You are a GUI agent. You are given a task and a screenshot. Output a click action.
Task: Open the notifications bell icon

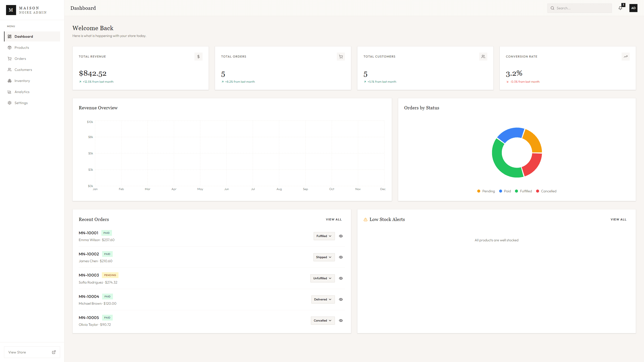tap(620, 8)
